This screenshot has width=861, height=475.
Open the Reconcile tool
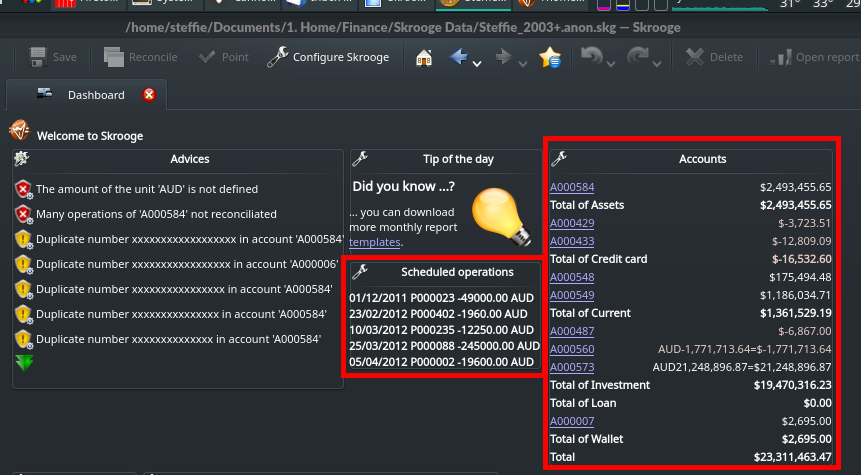coord(141,57)
